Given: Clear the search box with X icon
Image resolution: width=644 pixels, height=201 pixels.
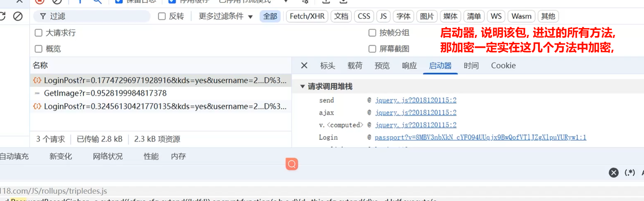Looking at the screenshot, I should pos(613,173).
